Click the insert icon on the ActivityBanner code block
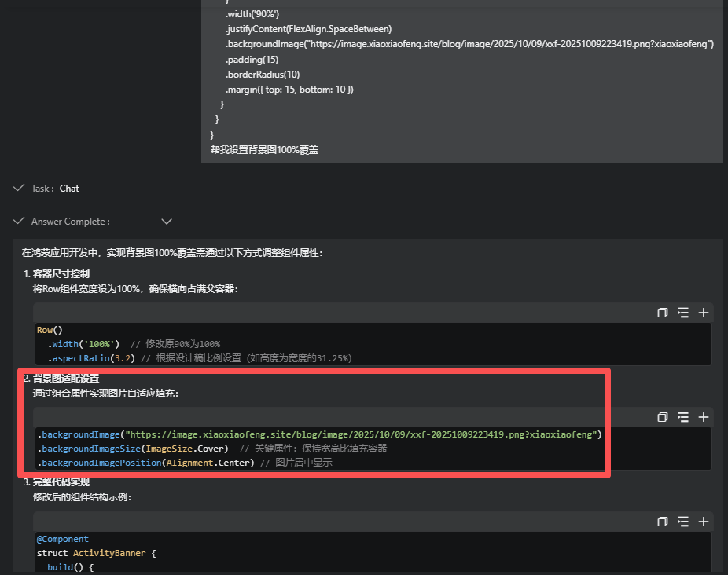This screenshot has height=575, width=728. tap(683, 522)
